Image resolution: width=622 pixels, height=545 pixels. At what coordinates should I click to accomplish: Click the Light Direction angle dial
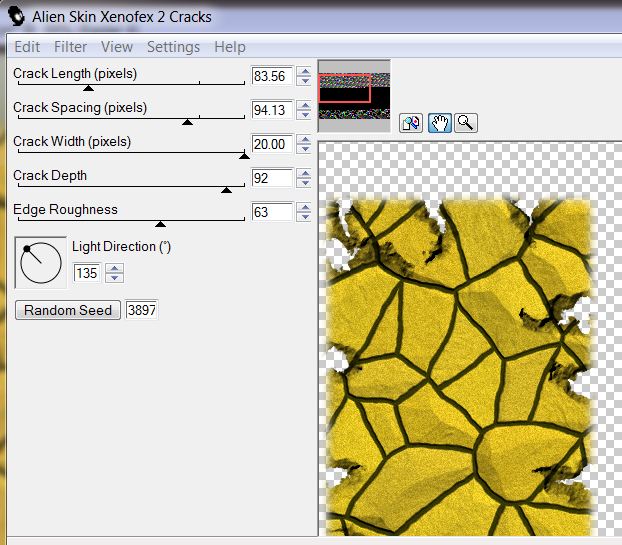[x=40, y=263]
